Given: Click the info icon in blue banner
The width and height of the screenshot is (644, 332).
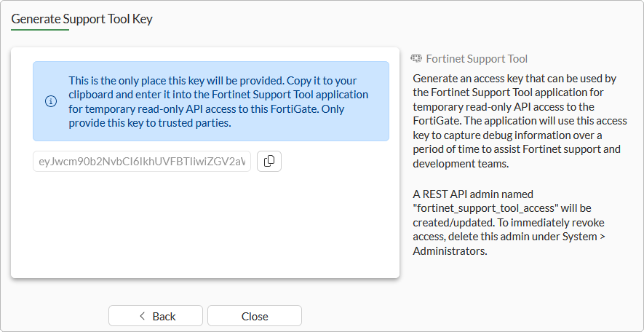Looking at the screenshot, I should tap(51, 101).
